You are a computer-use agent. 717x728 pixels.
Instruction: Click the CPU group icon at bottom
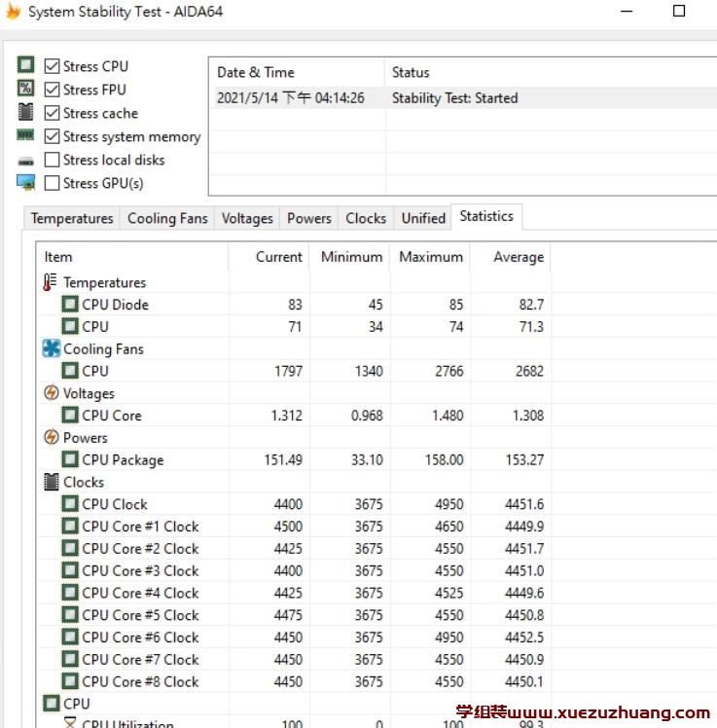point(51,704)
